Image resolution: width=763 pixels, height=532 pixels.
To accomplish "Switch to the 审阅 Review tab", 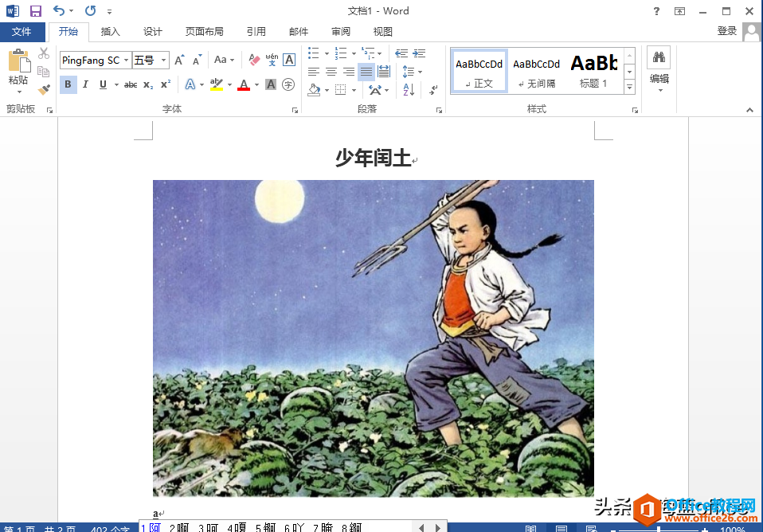I will pos(341,32).
